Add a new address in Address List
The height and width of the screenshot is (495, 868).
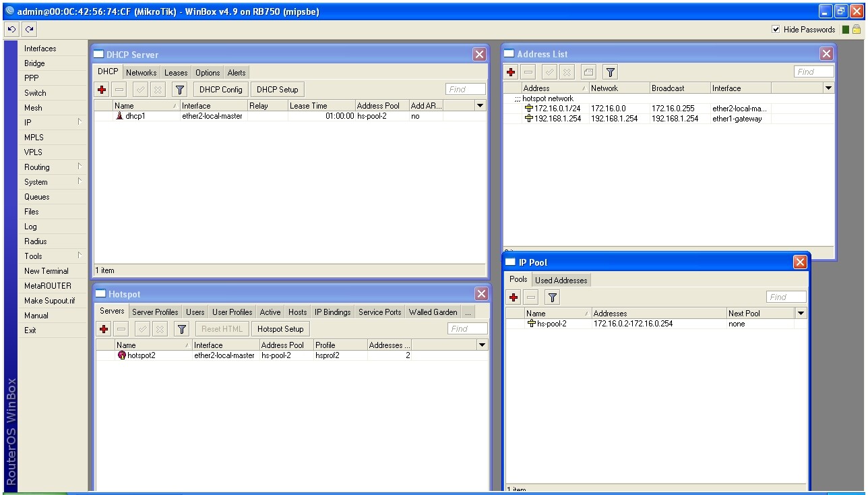[511, 72]
